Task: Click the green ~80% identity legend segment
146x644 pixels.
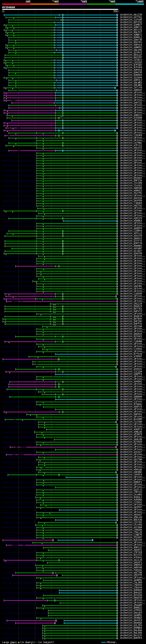Action: (101, 4)
